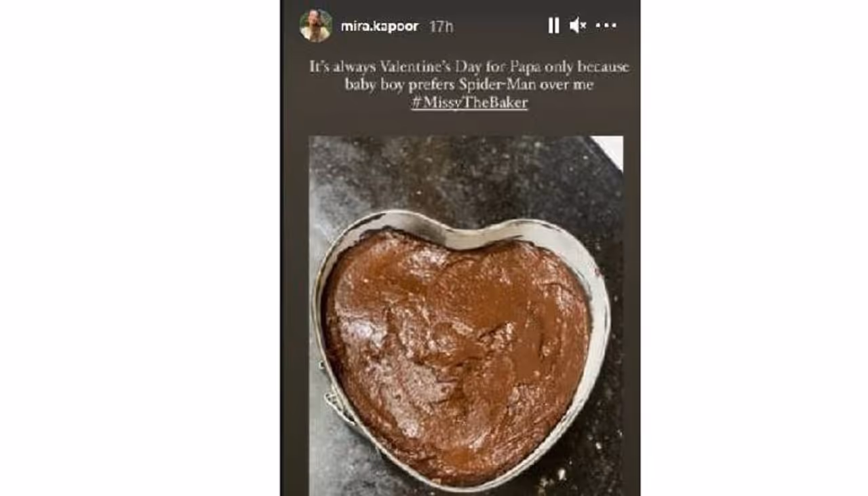868x496 pixels.
Task: Unmute the story audio
Action: pyautogui.click(x=577, y=26)
